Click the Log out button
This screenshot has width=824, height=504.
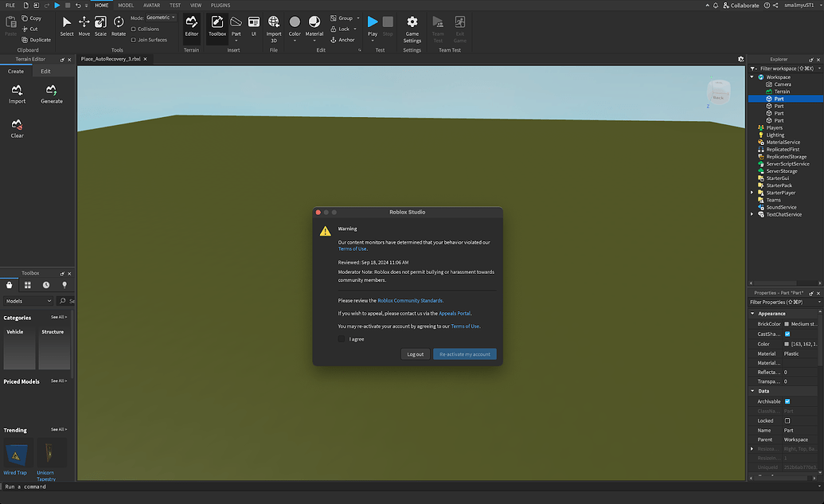pyautogui.click(x=415, y=354)
